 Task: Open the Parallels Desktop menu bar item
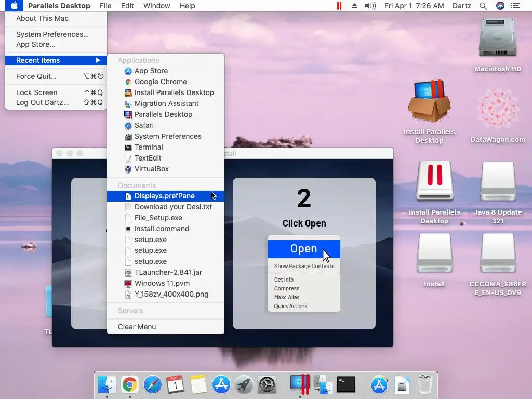click(x=59, y=6)
